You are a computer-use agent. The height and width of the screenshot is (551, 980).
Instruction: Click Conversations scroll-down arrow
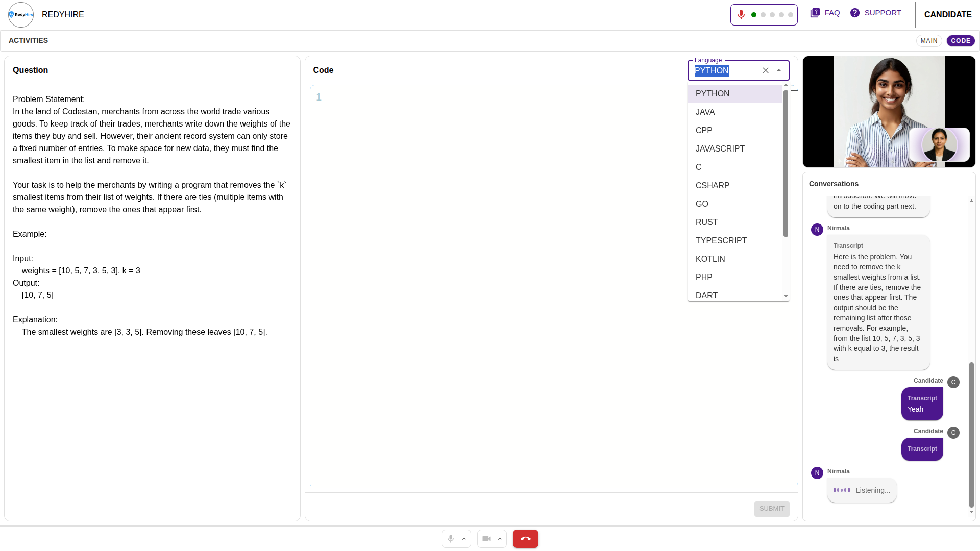971,512
